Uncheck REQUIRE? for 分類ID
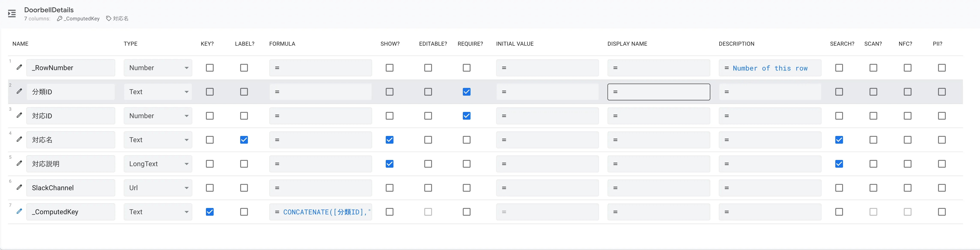 [x=466, y=92]
